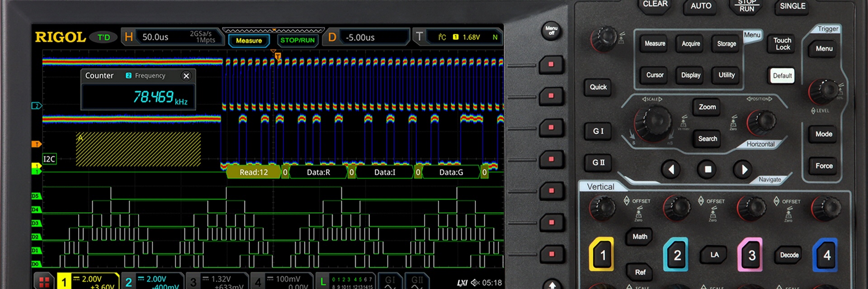Open the front-panel Measure menu key
The image size is (868, 289).
pyautogui.click(x=655, y=44)
